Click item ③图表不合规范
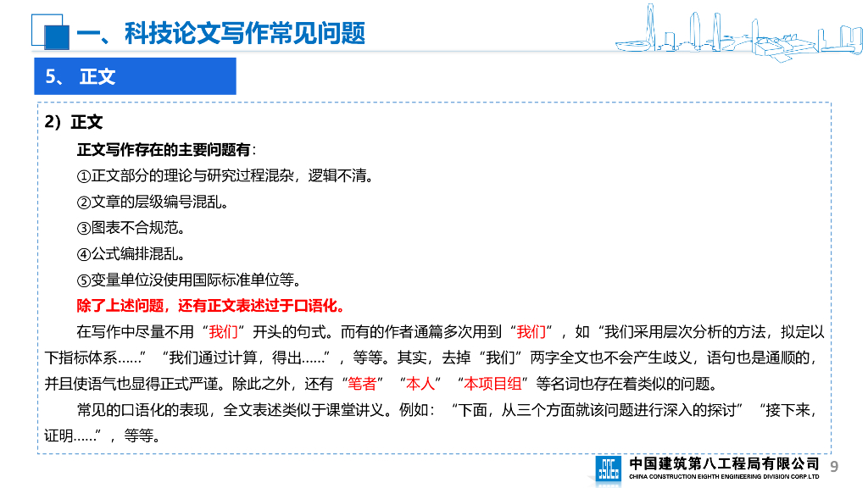The width and height of the screenshot is (868, 488). pos(131,228)
